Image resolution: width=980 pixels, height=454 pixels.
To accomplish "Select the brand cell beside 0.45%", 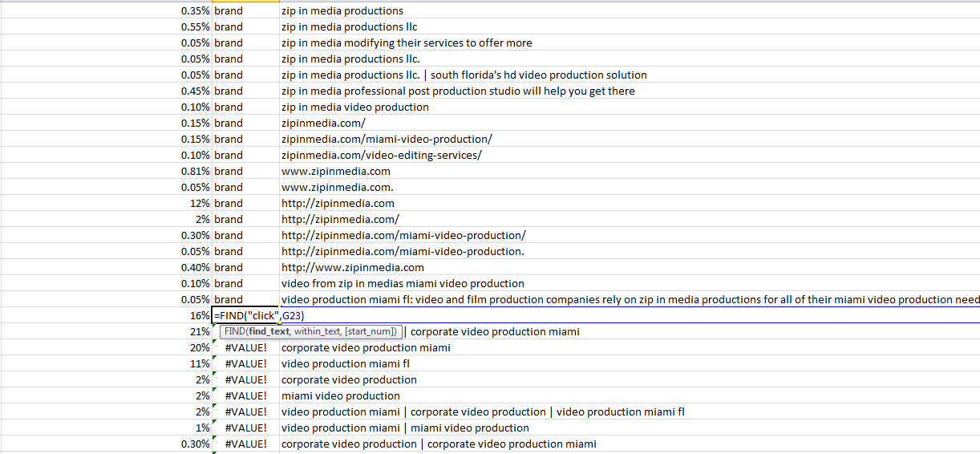I will 245,91.
